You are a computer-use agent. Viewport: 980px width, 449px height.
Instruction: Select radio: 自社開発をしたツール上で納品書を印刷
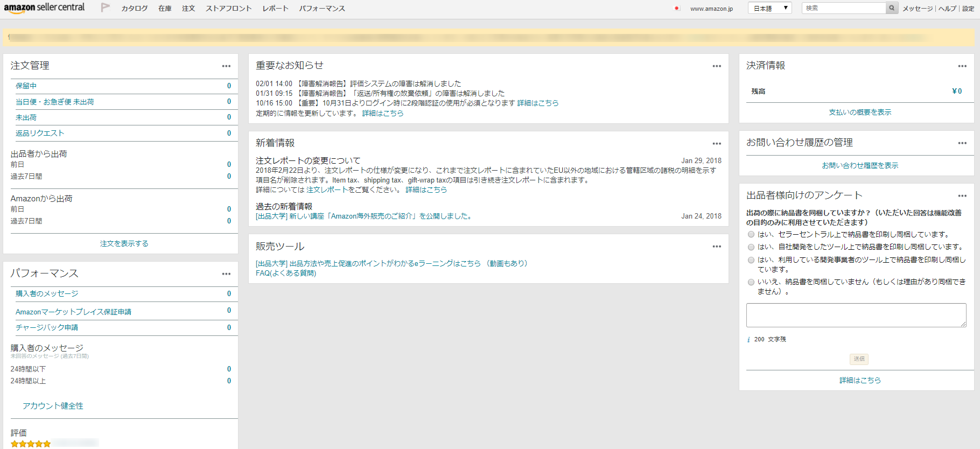(x=751, y=247)
